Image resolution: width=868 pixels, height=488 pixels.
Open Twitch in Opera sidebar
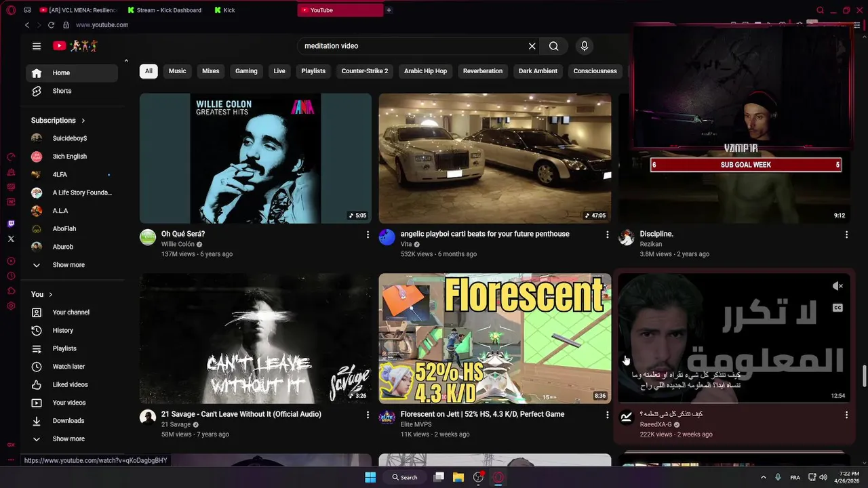click(11, 224)
